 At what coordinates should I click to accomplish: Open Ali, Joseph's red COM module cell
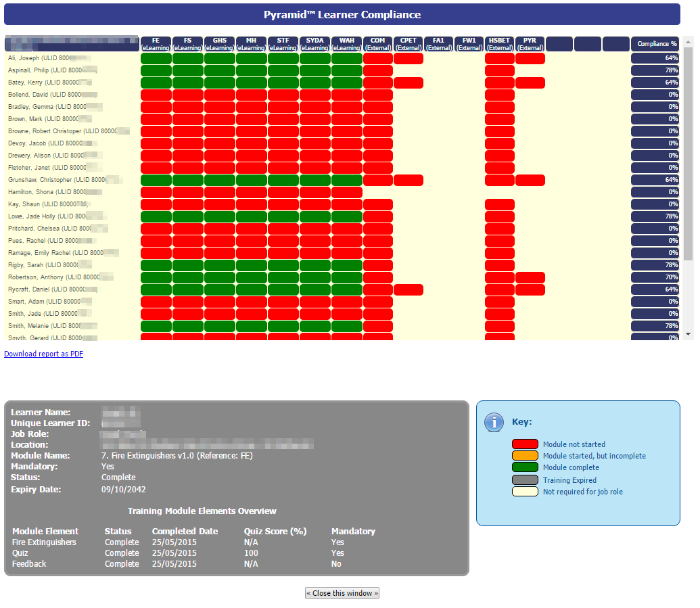point(378,58)
